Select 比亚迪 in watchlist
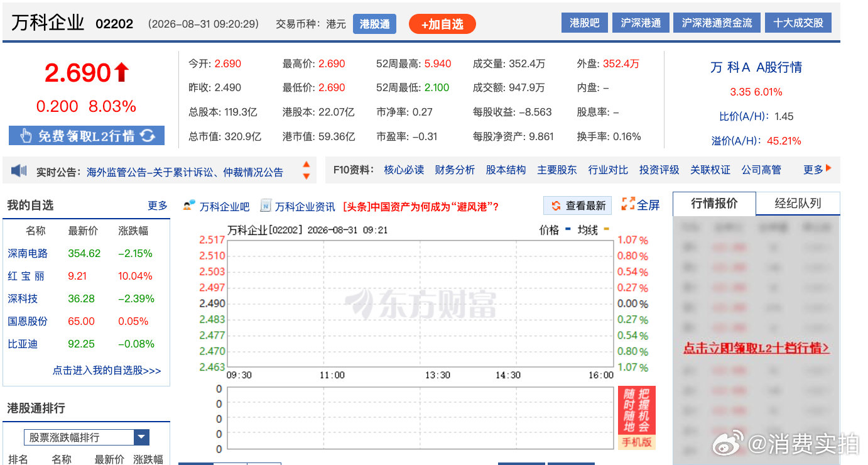This screenshot has height=465, width=868. [23, 344]
